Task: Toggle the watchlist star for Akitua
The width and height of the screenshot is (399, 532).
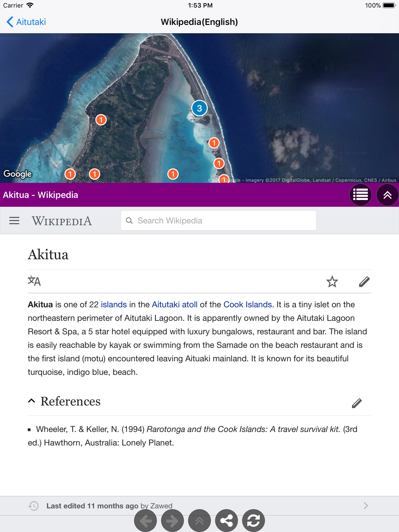Action: point(332,282)
